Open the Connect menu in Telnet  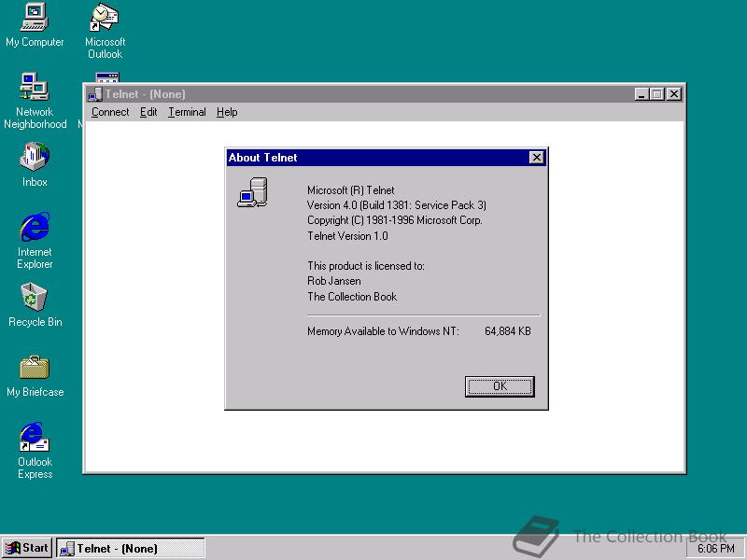point(110,112)
